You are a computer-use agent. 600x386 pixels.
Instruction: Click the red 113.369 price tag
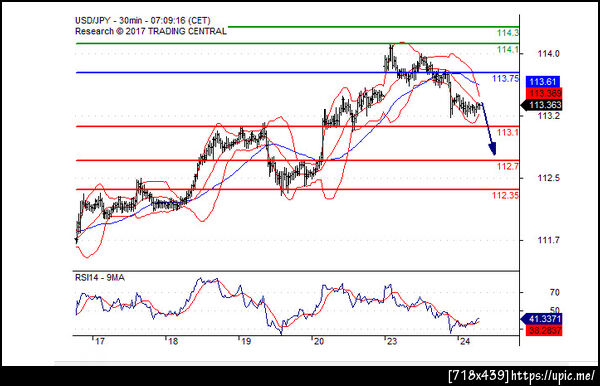pos(544,93)
